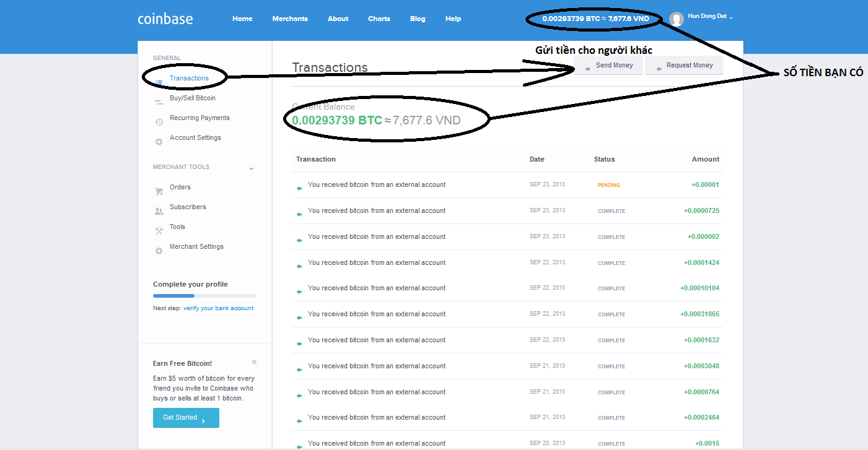868x450 pixels.
Task: Open Charts in top navigation
Action: (379, 19)
